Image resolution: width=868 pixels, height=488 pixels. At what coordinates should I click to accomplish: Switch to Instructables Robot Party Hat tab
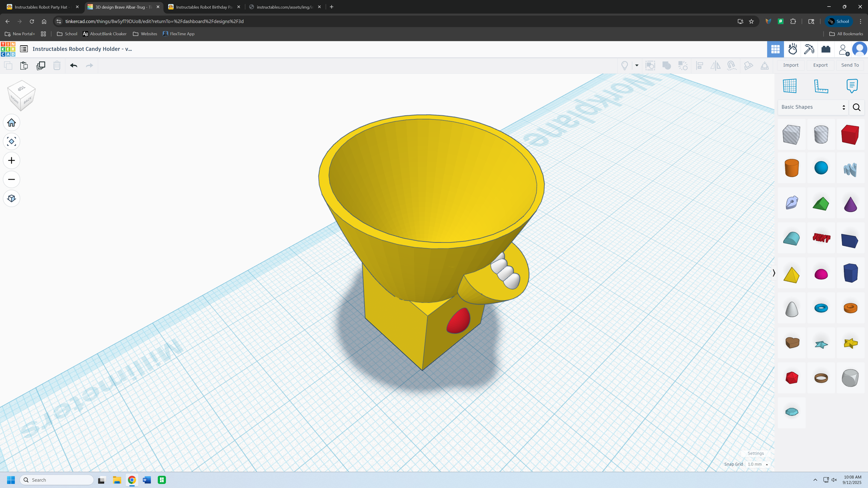click(x=43, y=7)
